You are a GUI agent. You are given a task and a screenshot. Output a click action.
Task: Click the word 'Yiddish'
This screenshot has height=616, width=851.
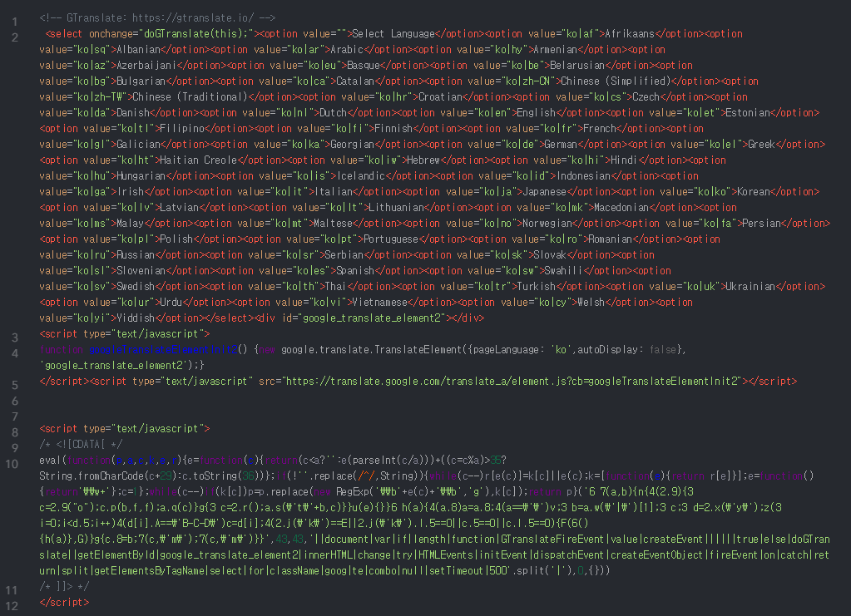136,318
